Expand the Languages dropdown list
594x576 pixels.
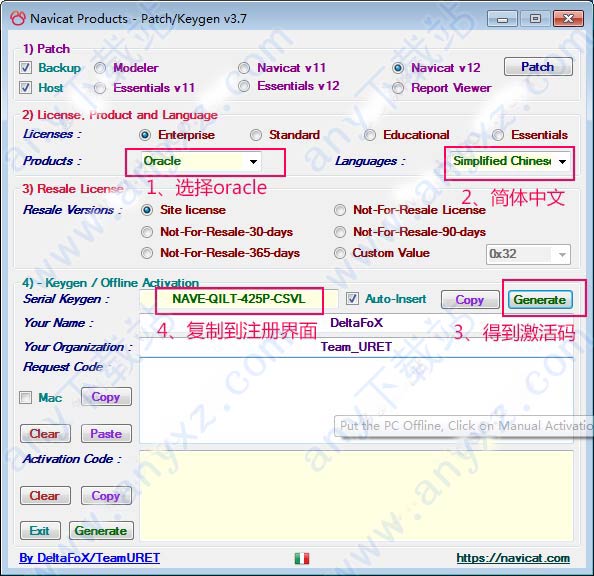(x=510, y=161)
